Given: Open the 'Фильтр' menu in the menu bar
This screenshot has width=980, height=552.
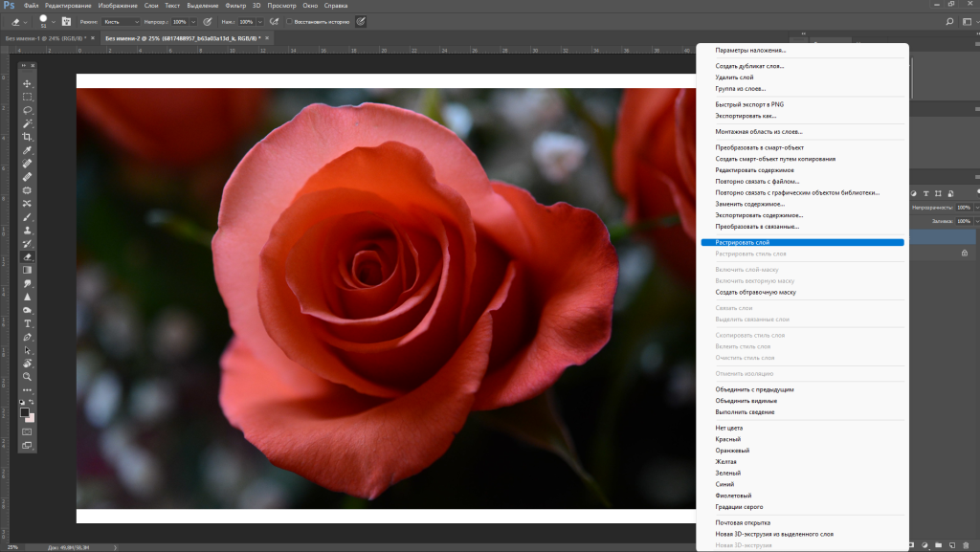Looking at the screenshot, I should pos(235,6).
